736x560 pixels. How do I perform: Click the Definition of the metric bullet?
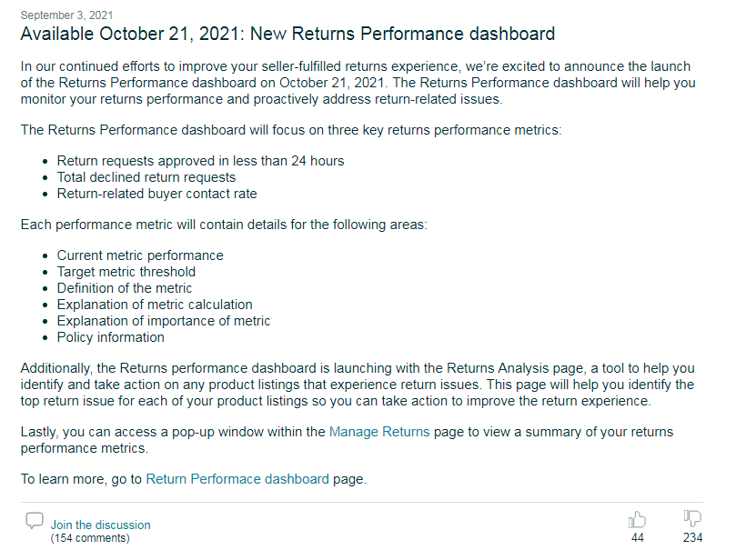click(125, 288)
